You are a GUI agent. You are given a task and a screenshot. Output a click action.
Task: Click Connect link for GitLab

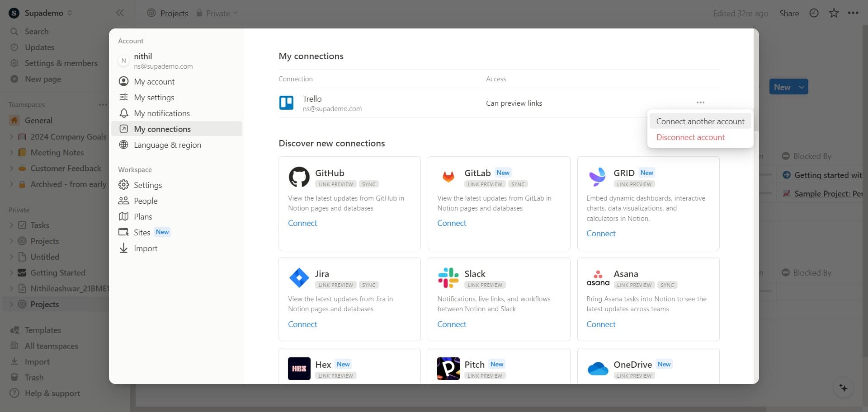pyautogui.click(x=451, y=223)
